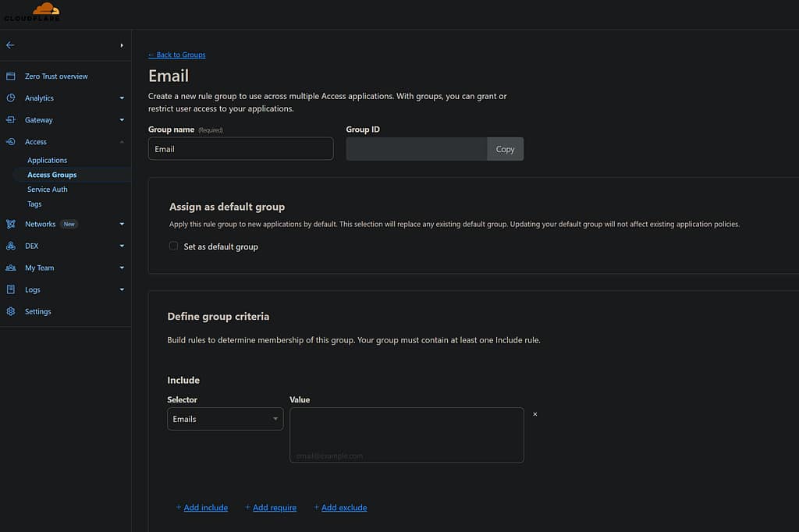Click the My Team people icon
This screenshot has width=799, height=532.
pos(10,268)
